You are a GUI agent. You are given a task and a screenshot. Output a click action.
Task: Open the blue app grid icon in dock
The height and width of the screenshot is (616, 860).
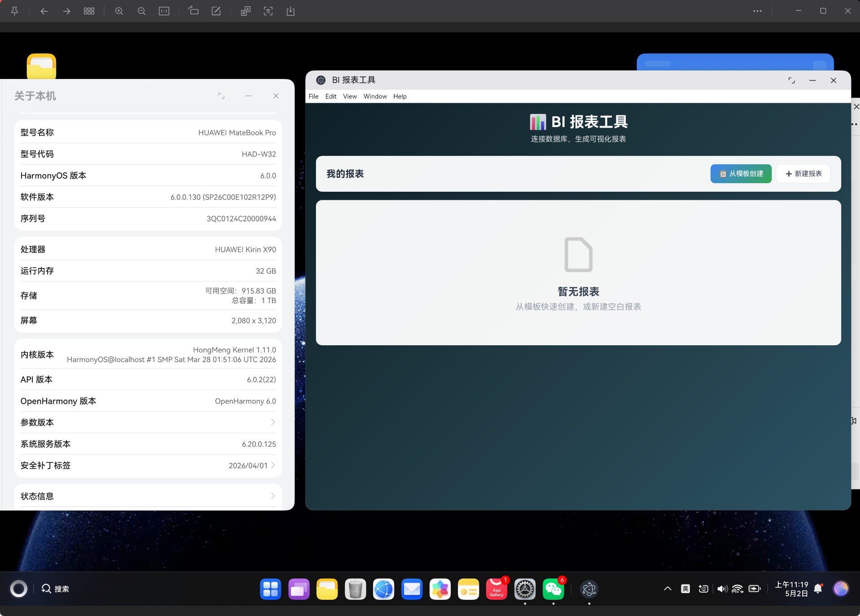(271, 589)
